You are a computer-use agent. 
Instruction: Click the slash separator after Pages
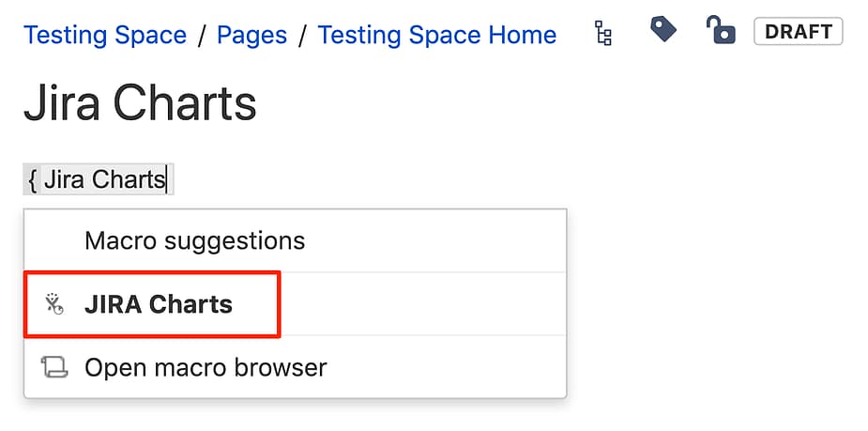coord(302,36)
